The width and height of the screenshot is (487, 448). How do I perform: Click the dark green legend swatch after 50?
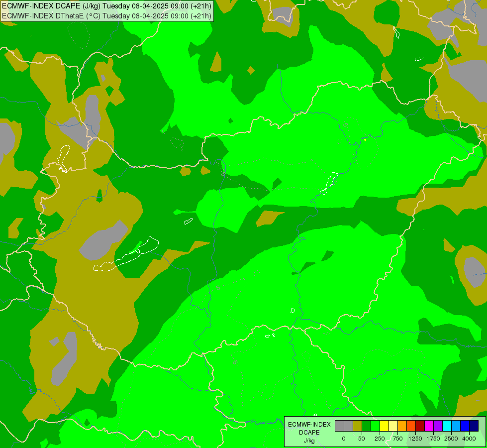[366, 426]
